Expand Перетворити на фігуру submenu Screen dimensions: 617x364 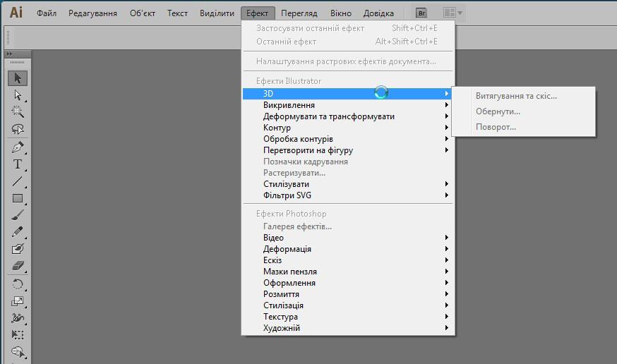[x=348, y=150]
